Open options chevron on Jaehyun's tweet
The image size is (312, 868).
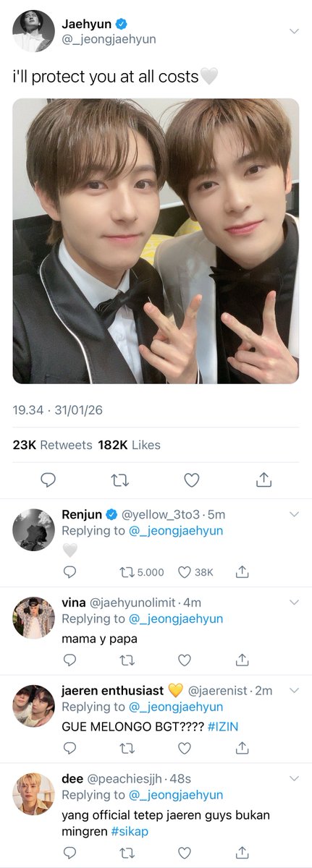[x=294, y=31]
